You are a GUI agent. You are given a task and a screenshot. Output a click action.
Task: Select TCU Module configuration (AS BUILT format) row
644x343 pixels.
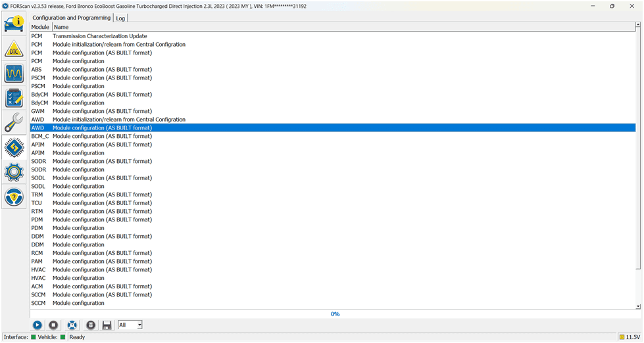(x=333, y=203)
